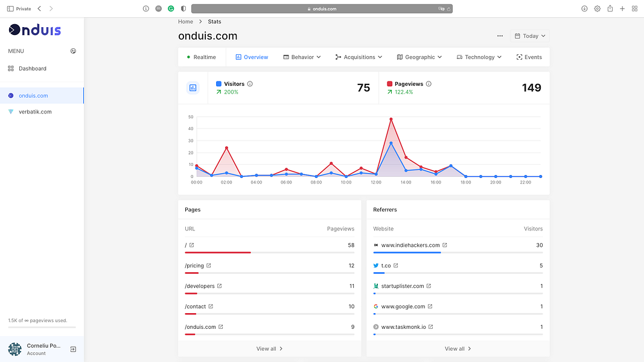
Task: Click the Safari share icon
Action: [610, 8]
